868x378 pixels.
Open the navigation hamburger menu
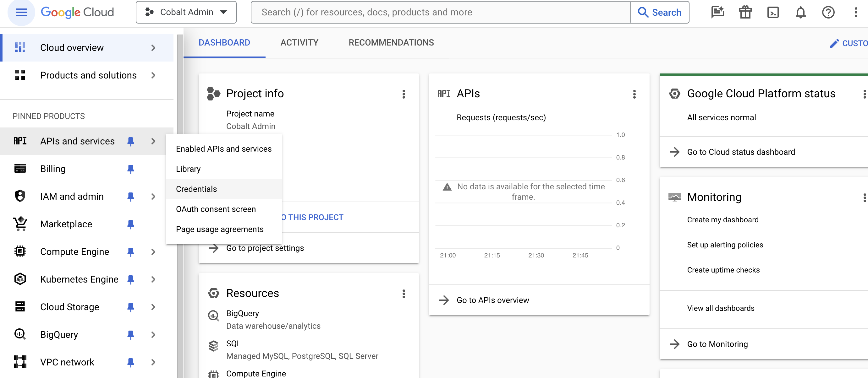click(x=21, y=12)
